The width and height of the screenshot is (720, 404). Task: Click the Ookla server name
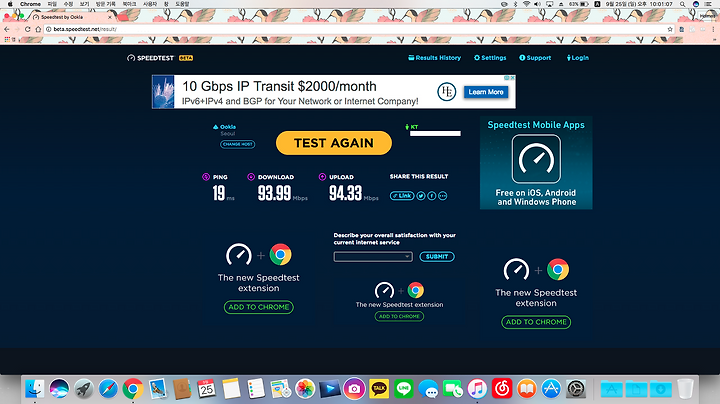[228, 127]
